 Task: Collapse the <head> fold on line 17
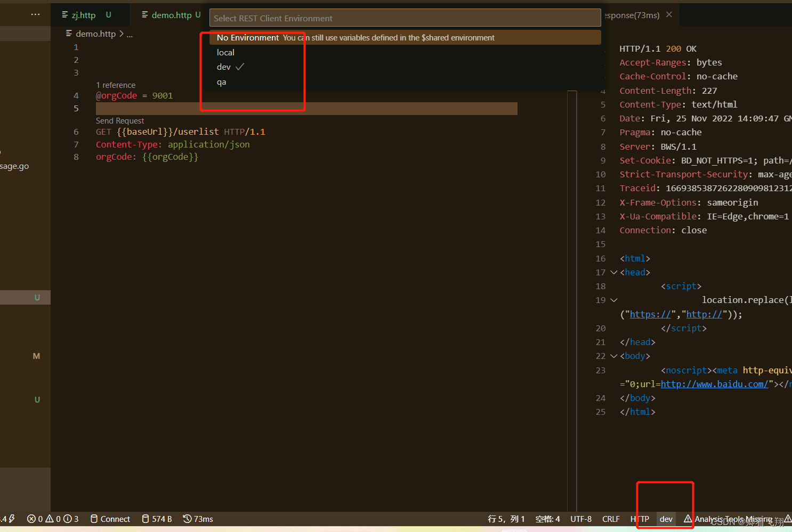coord(613,273)
